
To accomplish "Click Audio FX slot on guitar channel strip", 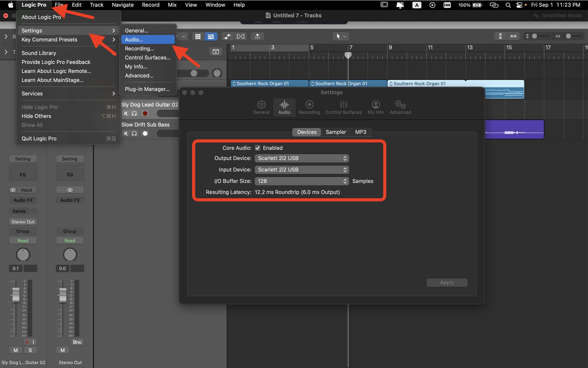I will pyautogui.click(x=23, y=200).
